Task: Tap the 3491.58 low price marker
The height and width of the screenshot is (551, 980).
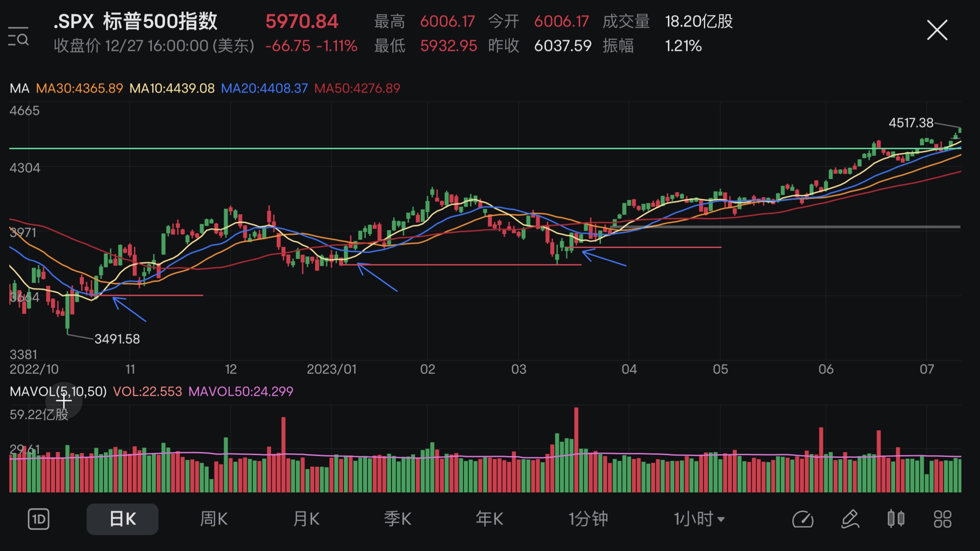Action: pyautogui.click(x=117, y=339)
